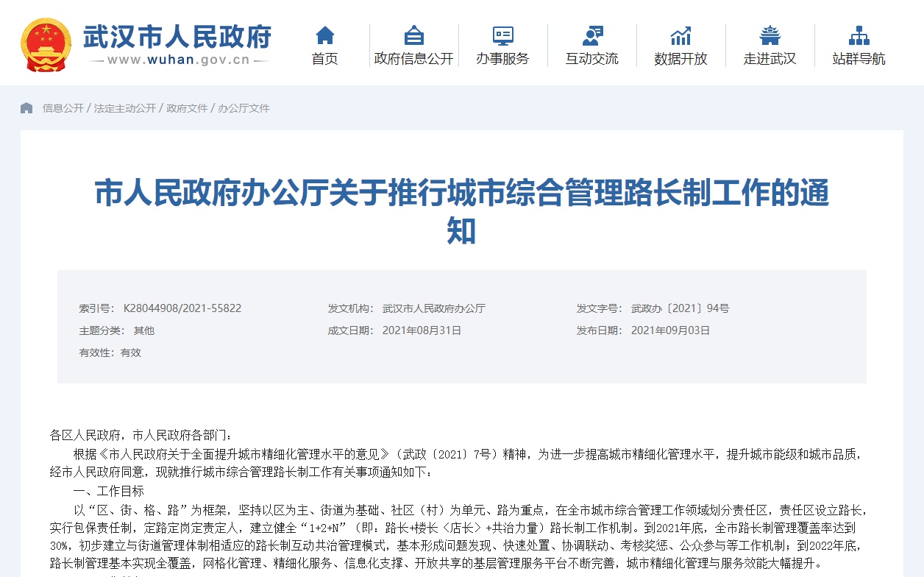Screen dimensions: 924x577
Task: Open the 政府信息公开 menu label
Action: tap(413, 59)
